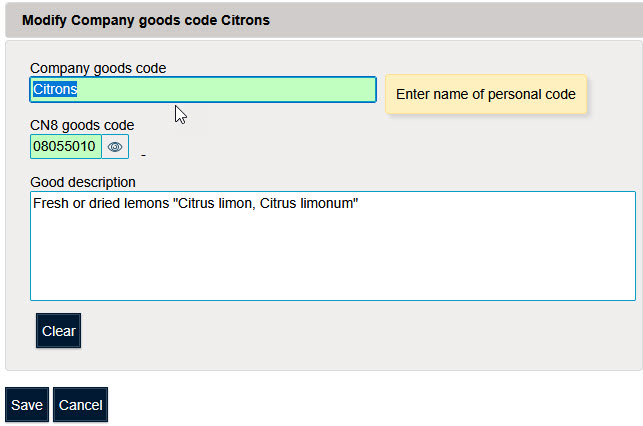Screen dimensions: 643x426
Task: Click the CN8 goods code field
Action: (x=66, y=147)
